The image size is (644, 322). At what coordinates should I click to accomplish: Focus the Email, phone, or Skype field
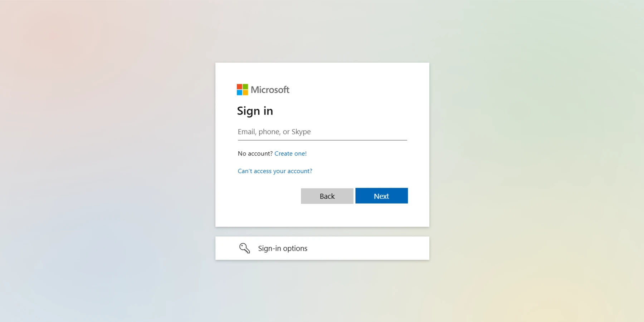(x=322, y=132)
